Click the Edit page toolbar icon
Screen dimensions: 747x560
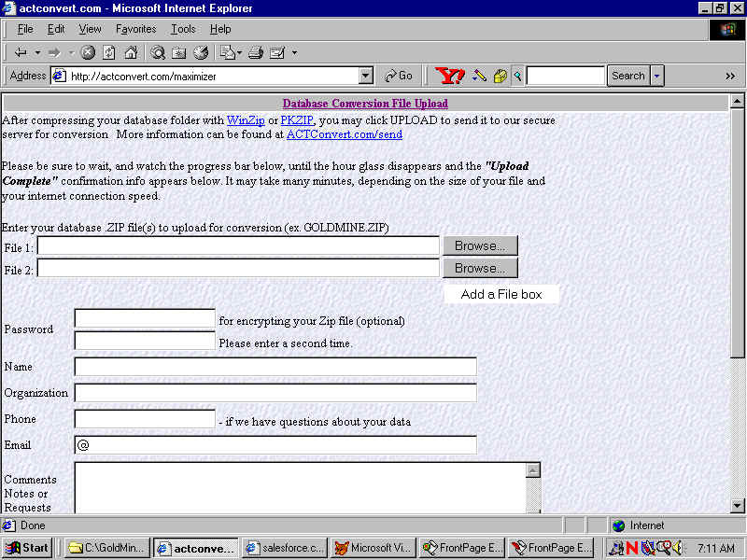pos(277,52)
